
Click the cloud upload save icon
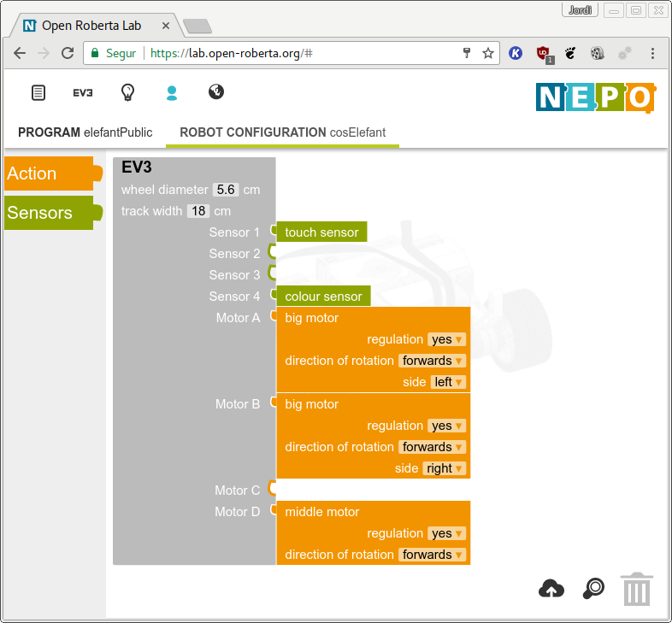click(x=551, y=589)
